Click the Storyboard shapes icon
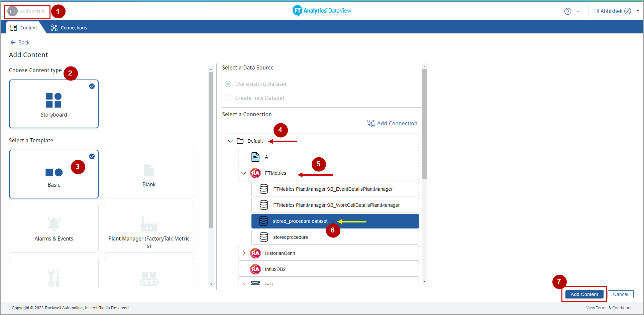Screen dimensions: 644x315 coord(53,100)
